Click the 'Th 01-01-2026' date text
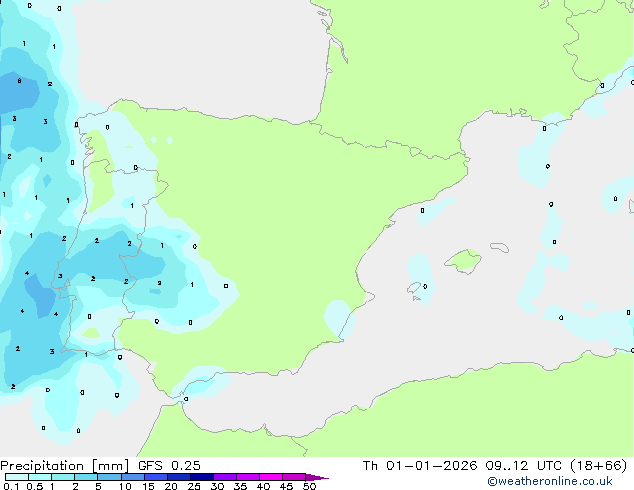This screenshot has width=634, height=490. [x=420, y=466]
